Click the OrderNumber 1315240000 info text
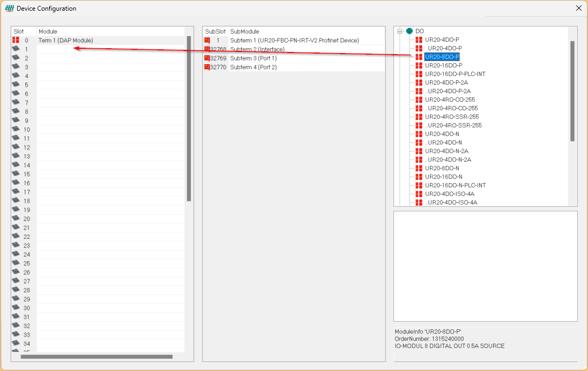This screenshot has width=588, height=371. [429, 339]
